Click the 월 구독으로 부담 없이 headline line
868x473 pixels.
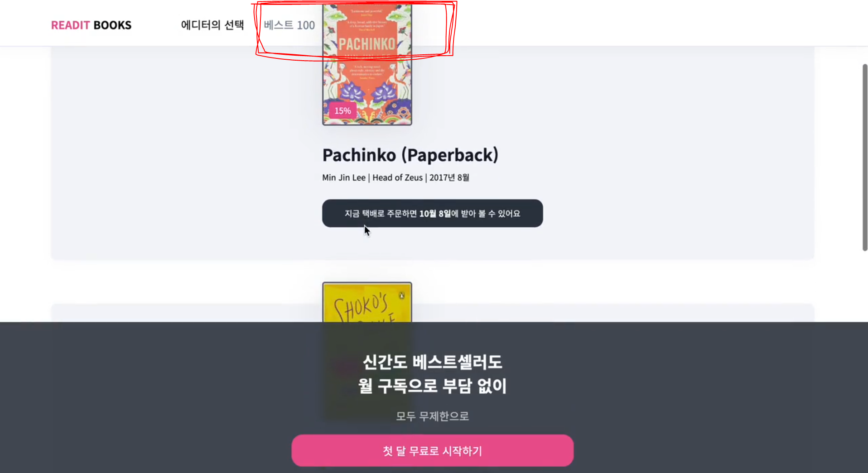(432, 386)
